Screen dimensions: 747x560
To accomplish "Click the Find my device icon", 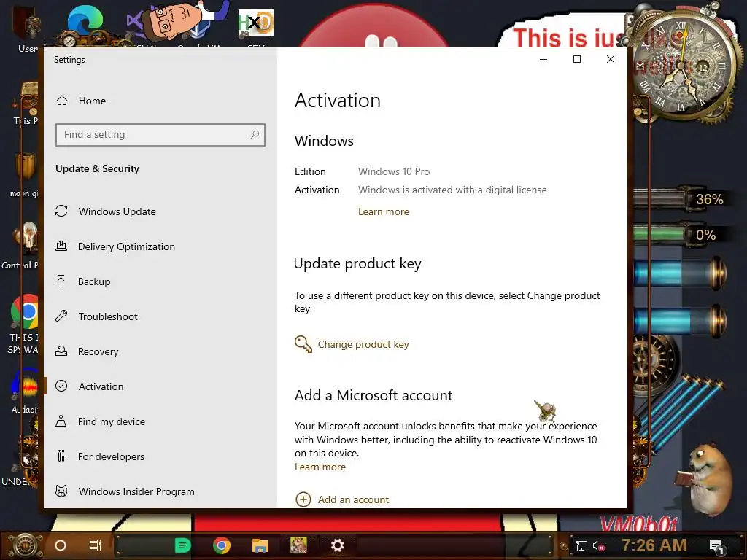I will 61,421.
